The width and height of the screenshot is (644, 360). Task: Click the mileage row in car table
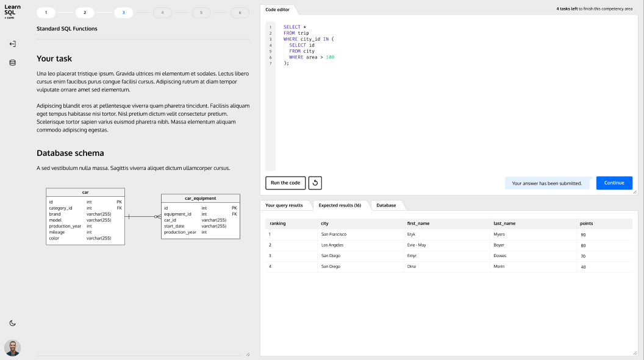click(85, 233)
